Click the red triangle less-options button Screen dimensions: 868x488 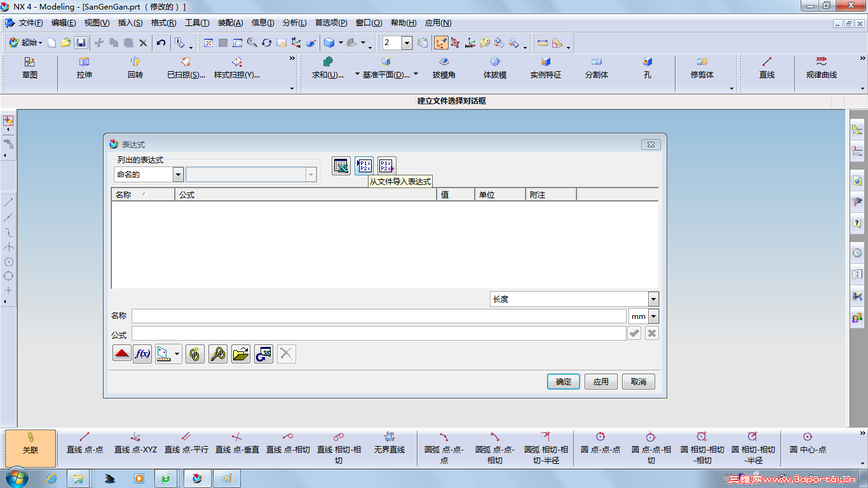click(122, 354)
